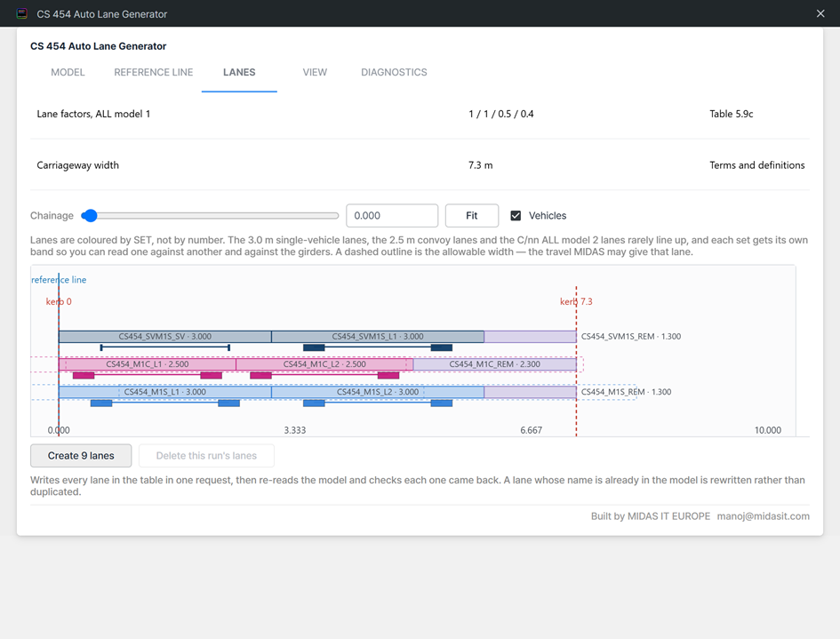
Task: Click the CS454_SVM1S_REM · 1.300 label
Action: [x=631, y=336]
